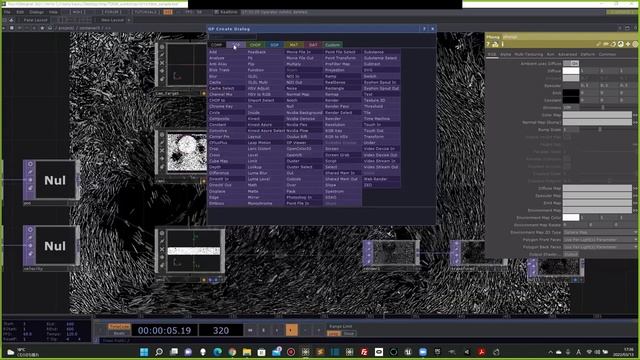Switch to the COMP tab in Create Dialog
The image size is (640, 360).
[x=216, y=44]
